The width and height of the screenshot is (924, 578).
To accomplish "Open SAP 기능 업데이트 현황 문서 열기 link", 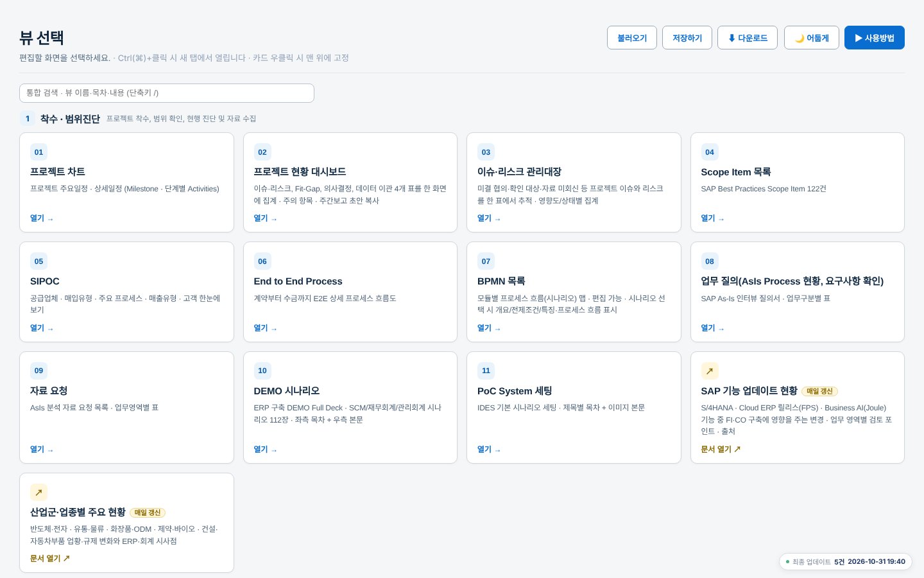I will 721,450.
